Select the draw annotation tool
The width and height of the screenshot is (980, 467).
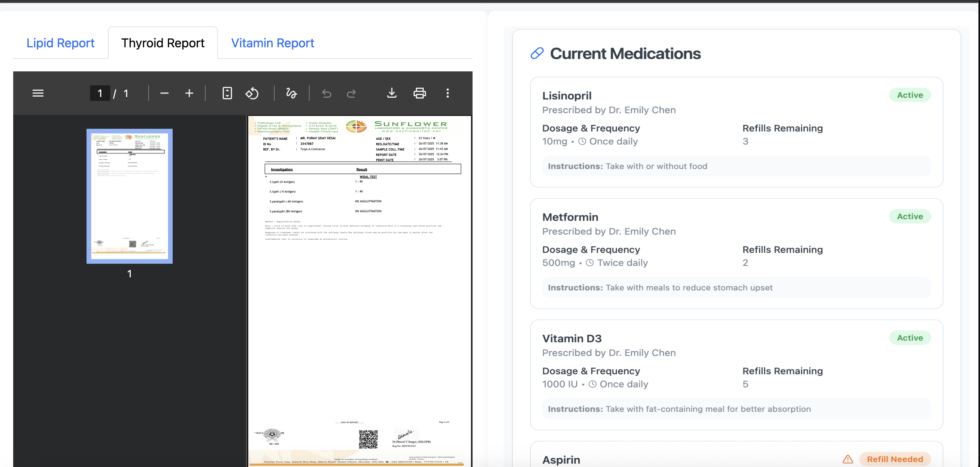[x=291, y=93]
